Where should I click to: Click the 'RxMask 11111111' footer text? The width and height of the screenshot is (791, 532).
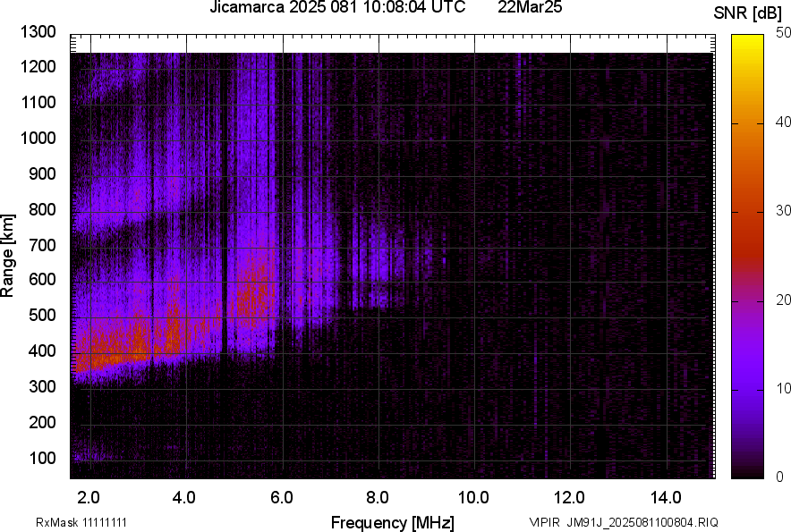point(81,522)
